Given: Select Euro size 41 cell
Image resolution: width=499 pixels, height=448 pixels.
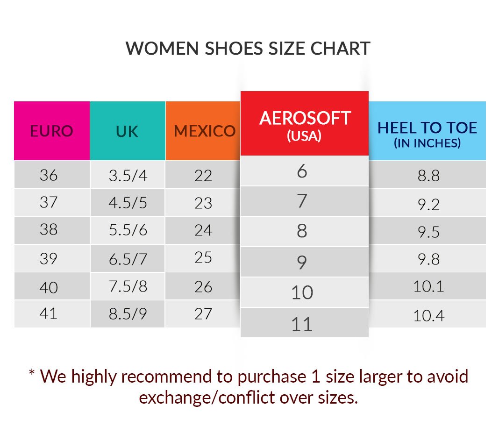Looking at the screenshot, I should 49,313.
